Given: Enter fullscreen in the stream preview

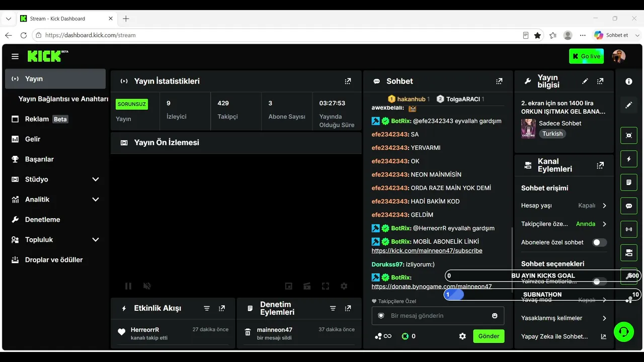Looking at the screenshot, I should point(326,286).
